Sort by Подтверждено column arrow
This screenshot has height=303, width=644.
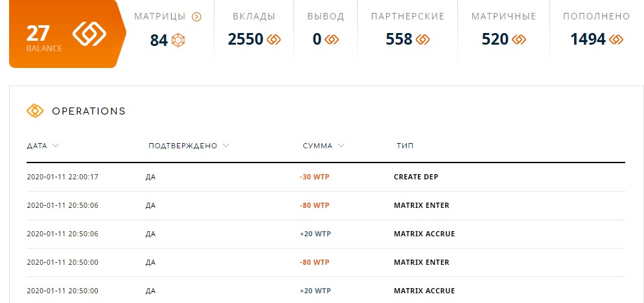pyautogui.click(x=225, y=145)
